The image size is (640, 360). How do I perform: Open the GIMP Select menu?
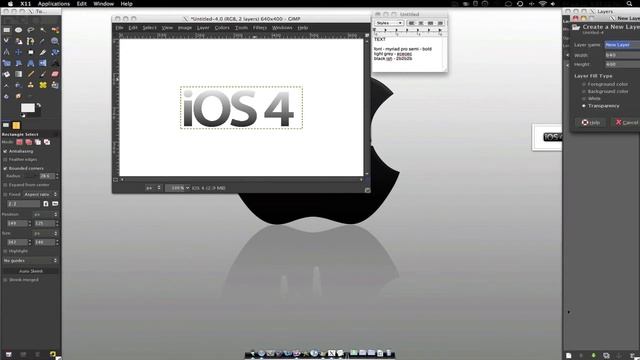click(x=149, y=28)
